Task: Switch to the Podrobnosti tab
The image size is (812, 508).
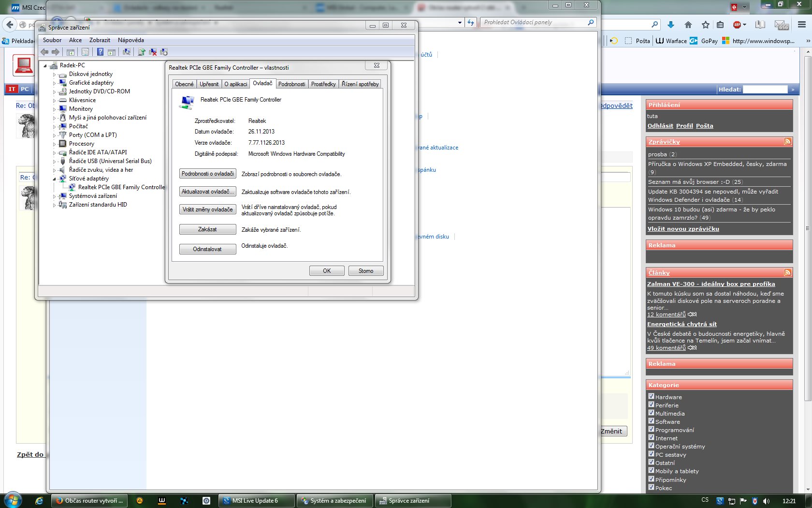Action: click(291, 84)
